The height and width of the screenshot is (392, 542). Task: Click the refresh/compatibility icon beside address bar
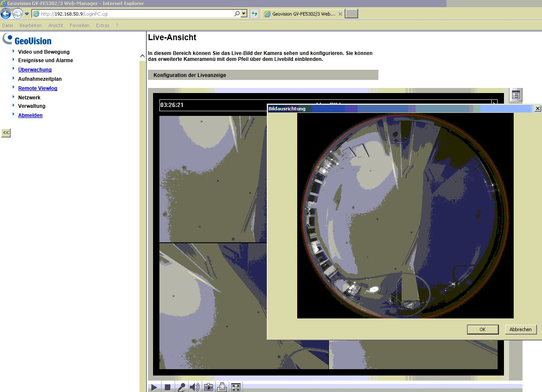[254, 14]
